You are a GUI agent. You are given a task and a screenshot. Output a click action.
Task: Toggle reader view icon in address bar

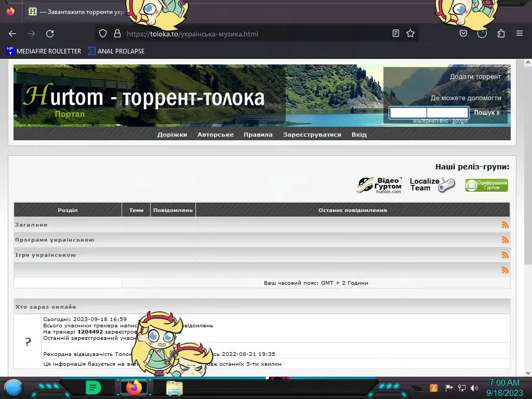(x=395, y=33)
